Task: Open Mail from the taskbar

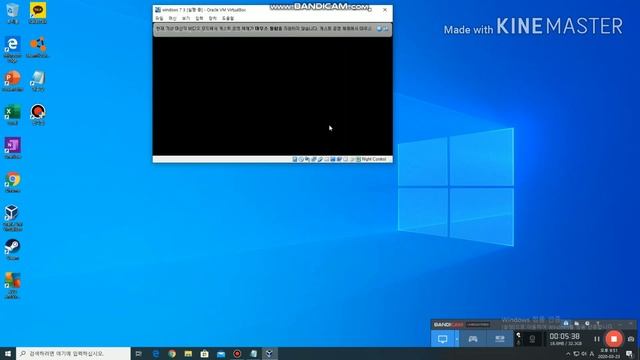Action: [x=221, y=353]
